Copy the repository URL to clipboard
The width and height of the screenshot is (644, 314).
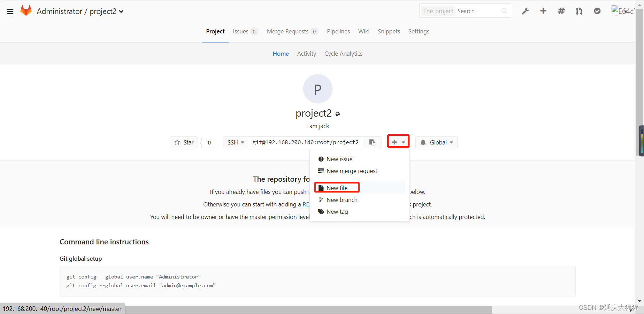(372, 142)
